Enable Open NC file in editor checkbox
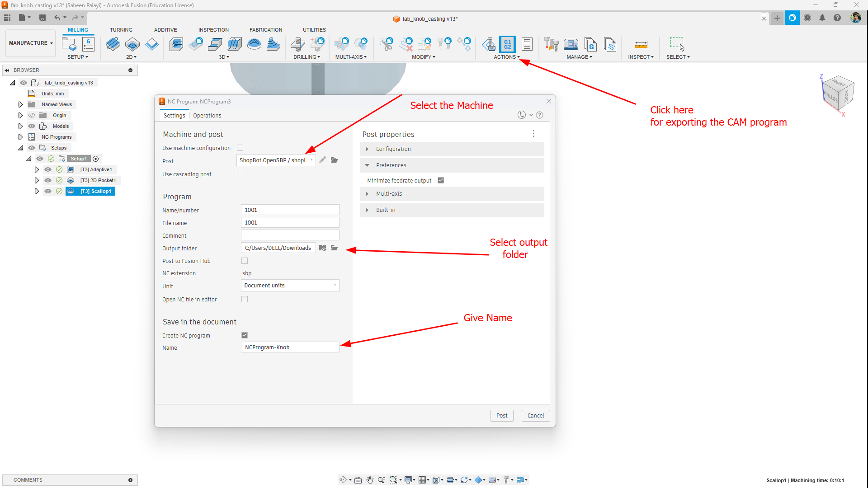868x488 pixels. click(x=245, y=299)
